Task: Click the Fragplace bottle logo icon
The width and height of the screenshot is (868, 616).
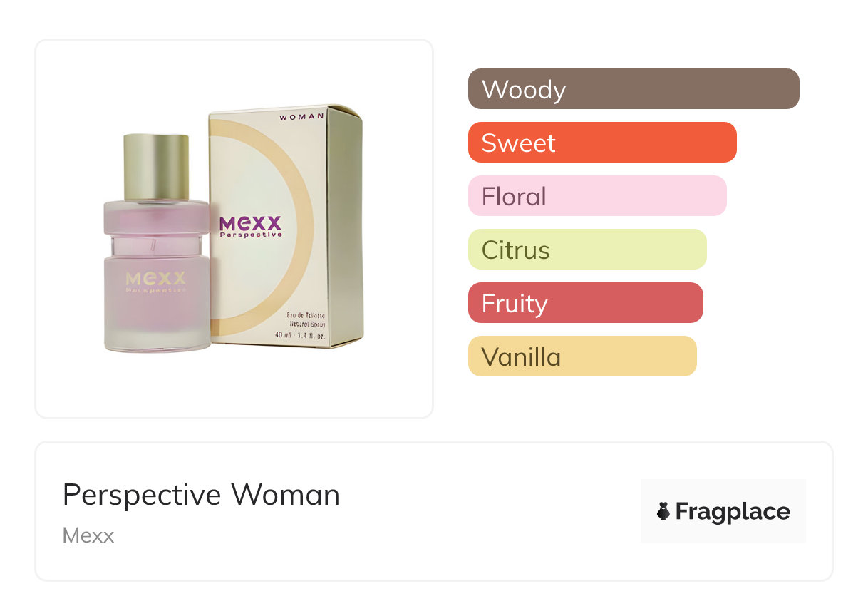Action: point(663,511)
